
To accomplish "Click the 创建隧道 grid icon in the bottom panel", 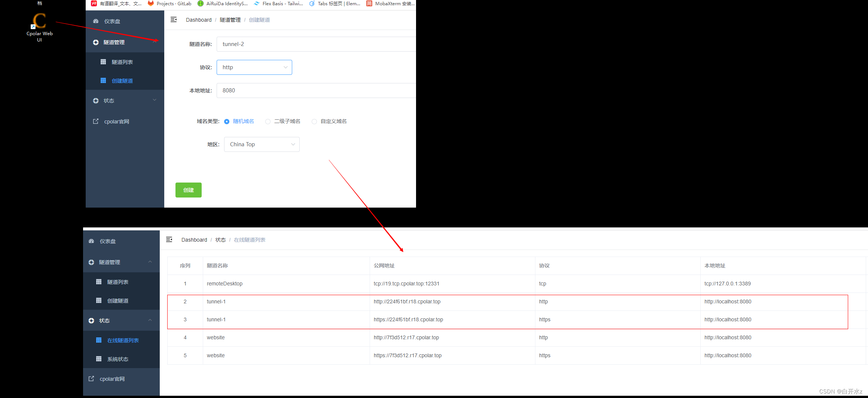I will (x=99, y=300).
